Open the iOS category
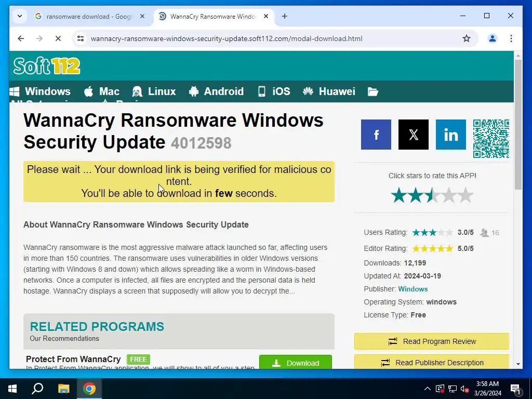Image resolution: width=532 pixels, height=399 pixels. pyautogui.click(x=274, y=91)
